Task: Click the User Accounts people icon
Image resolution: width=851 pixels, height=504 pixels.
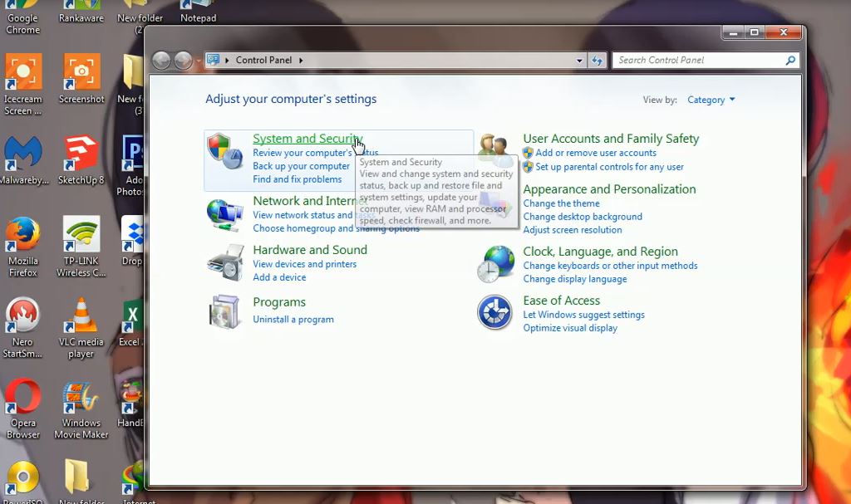Action: point(495,149)
